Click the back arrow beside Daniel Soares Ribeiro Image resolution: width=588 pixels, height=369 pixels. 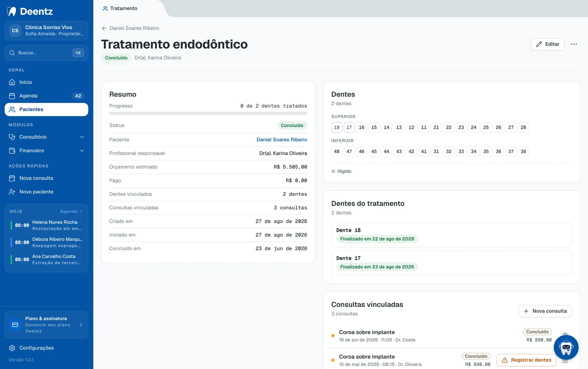pos(104,28)
